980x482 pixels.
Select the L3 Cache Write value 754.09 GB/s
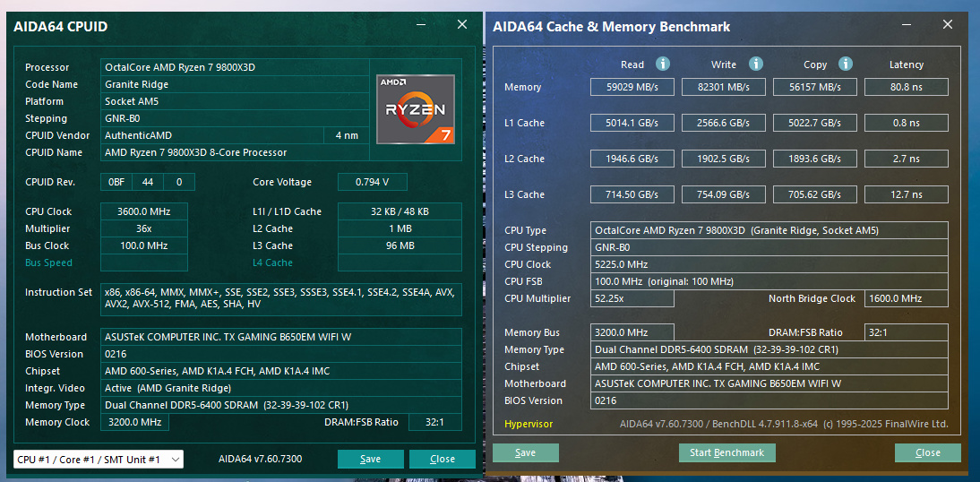[x=723, y=195]
